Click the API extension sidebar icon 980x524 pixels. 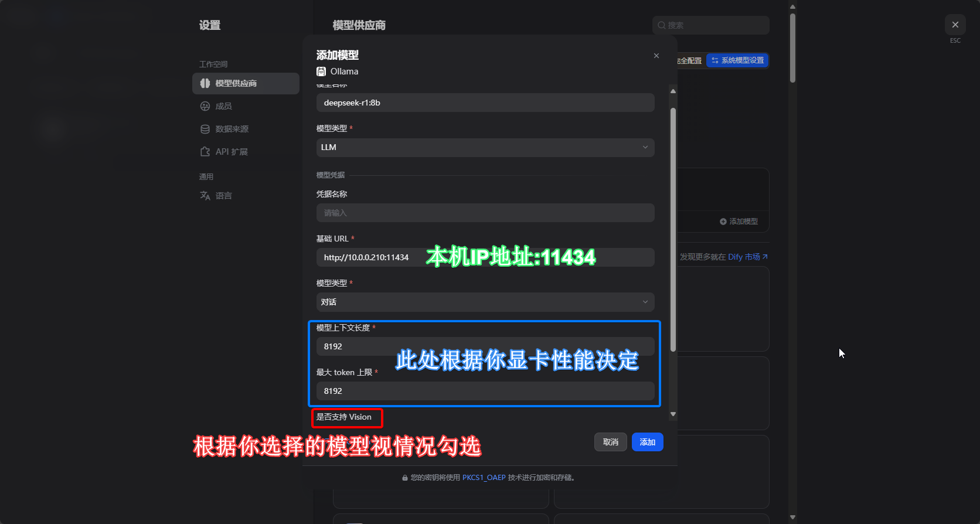pyautogui.click(x=205, y=152)
